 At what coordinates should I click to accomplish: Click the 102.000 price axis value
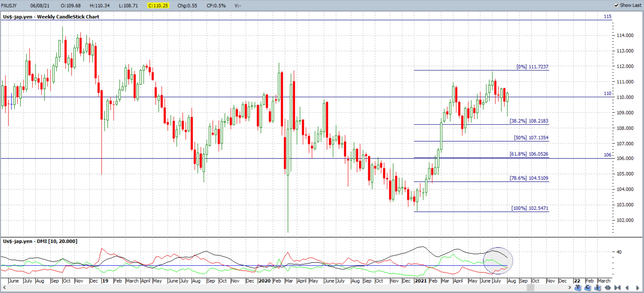pos(625,220)
